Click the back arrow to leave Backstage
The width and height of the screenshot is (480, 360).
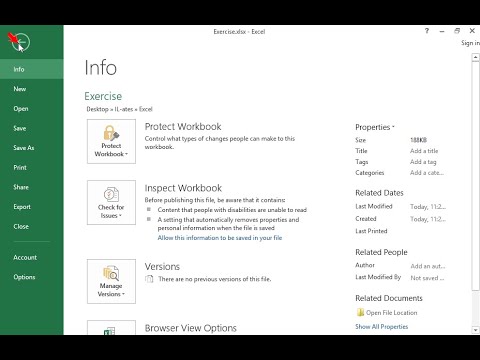(21, 42)
